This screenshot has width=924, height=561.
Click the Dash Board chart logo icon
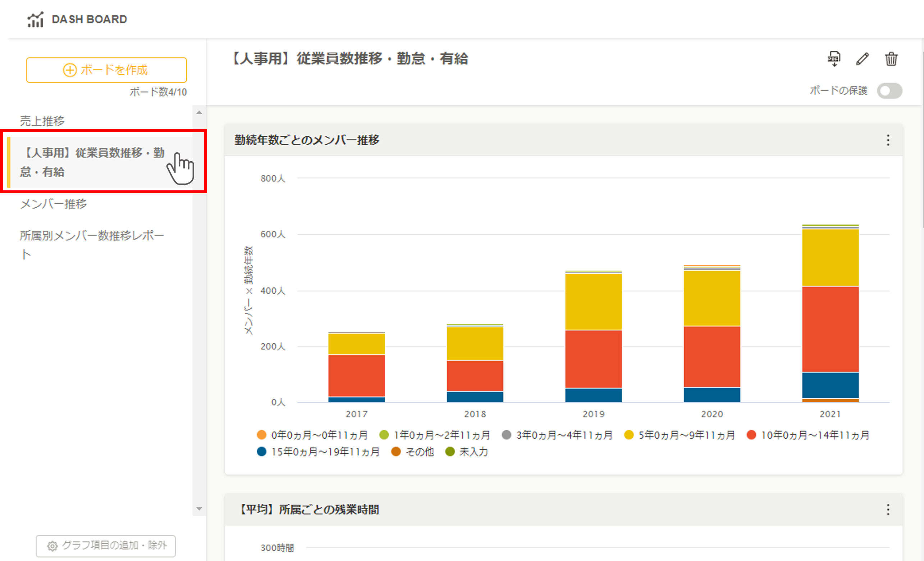[x=36, y=19]
